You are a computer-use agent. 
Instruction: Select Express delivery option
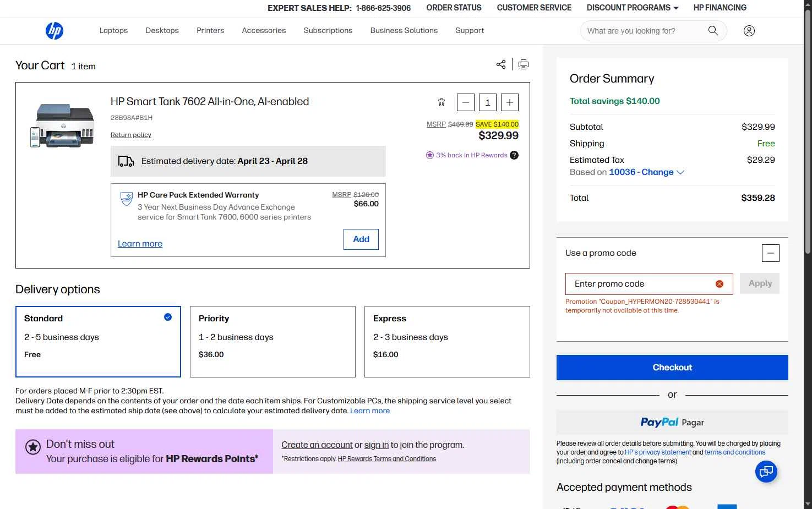[447, 342]
